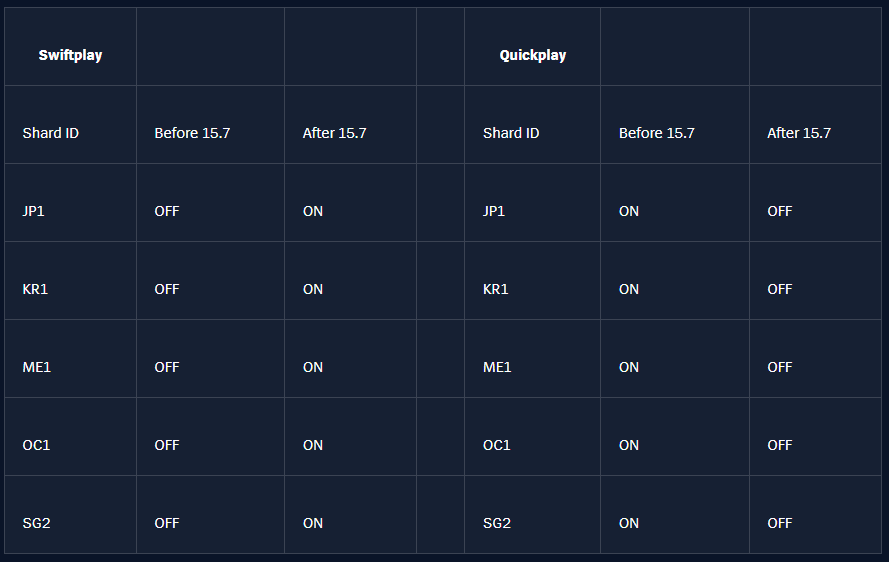Select the ON value for Quickplay ME1
Image resolution: width=889 pixels, height=562 pixels.
coord(628,367)
